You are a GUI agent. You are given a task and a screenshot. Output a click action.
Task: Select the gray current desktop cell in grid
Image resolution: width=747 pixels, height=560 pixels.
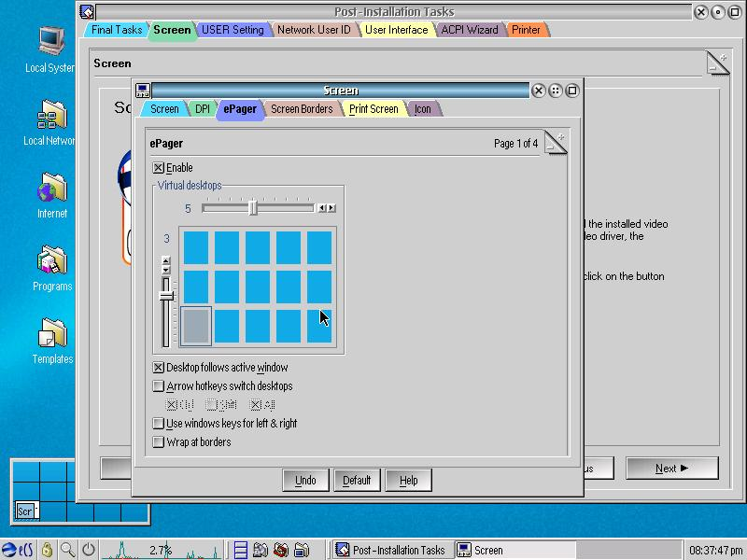pyautogui.click(x=196, y=326)
